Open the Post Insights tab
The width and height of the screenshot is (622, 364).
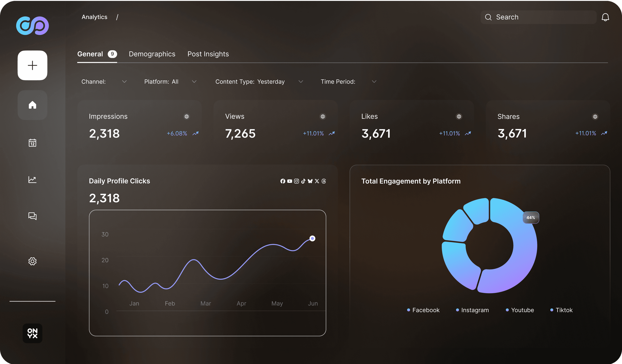tap(208, 54)
